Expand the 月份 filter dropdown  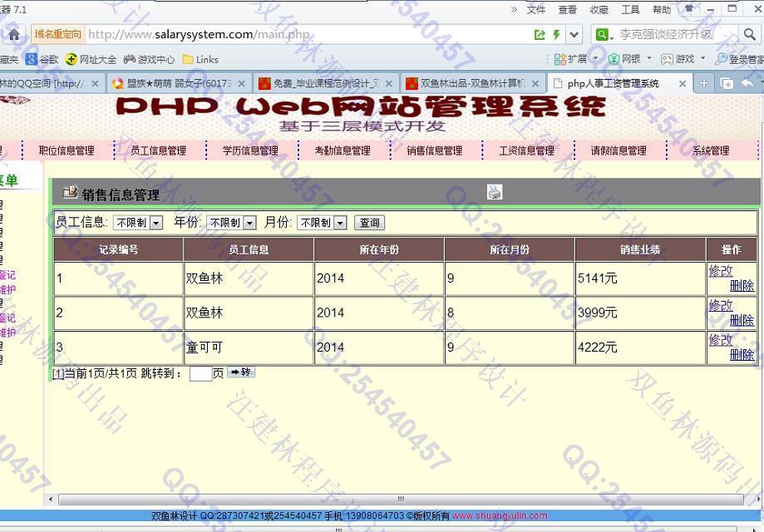322,223
